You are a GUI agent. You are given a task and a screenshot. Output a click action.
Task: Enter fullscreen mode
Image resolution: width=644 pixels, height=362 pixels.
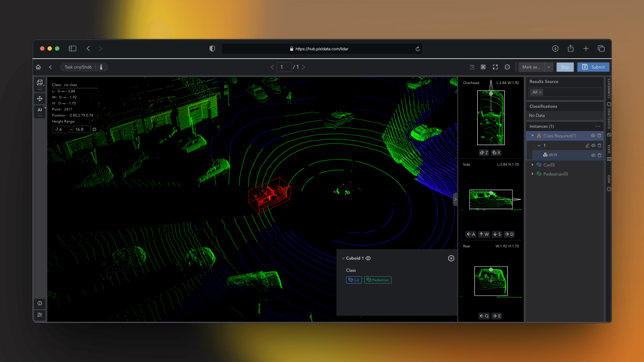[x=495, y=67]
